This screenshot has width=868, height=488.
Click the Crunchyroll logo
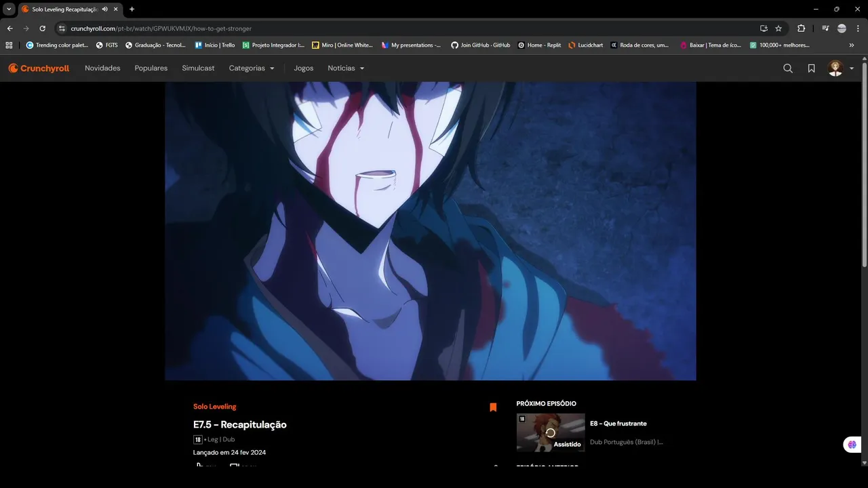point(39,68)
